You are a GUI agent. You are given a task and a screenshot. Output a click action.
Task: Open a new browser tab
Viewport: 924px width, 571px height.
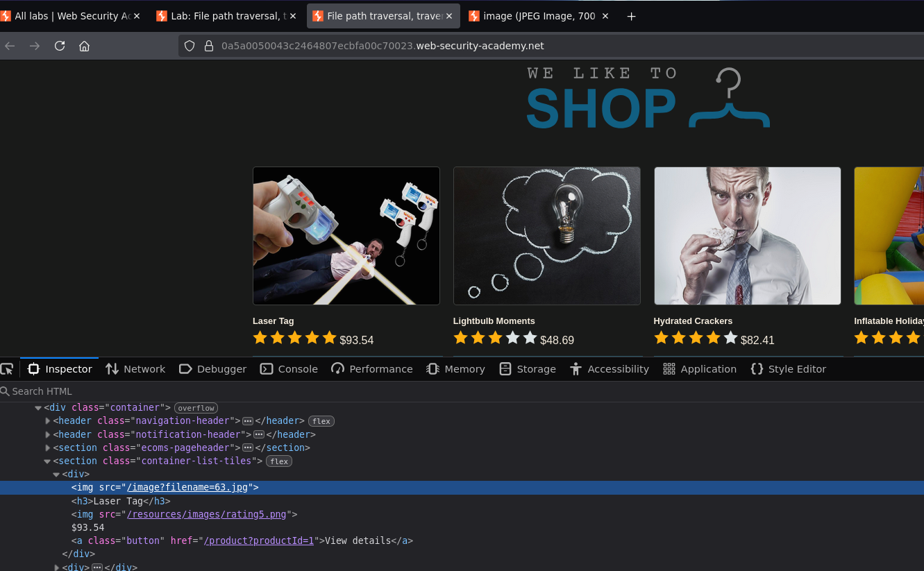631,17
